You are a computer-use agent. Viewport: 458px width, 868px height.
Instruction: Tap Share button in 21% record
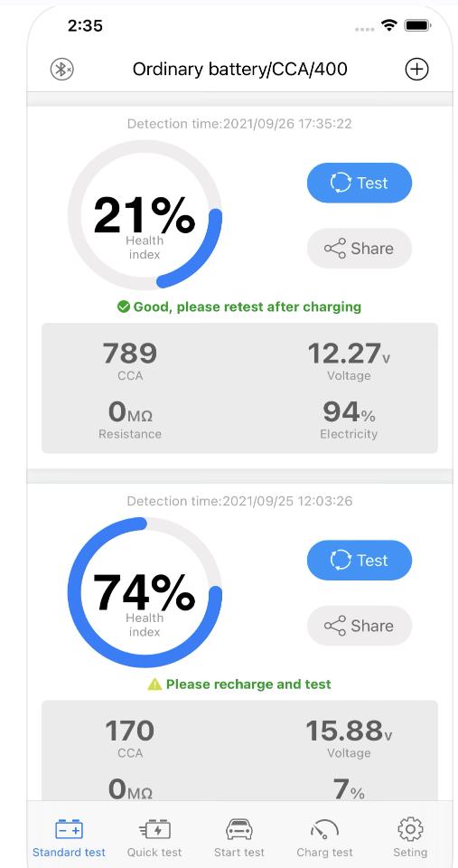[360, 248]
